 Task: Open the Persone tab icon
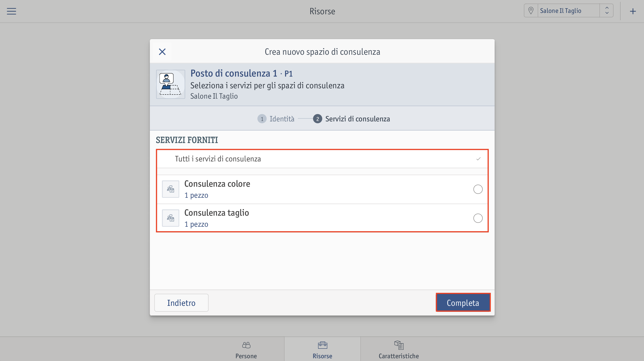[246, 345]
